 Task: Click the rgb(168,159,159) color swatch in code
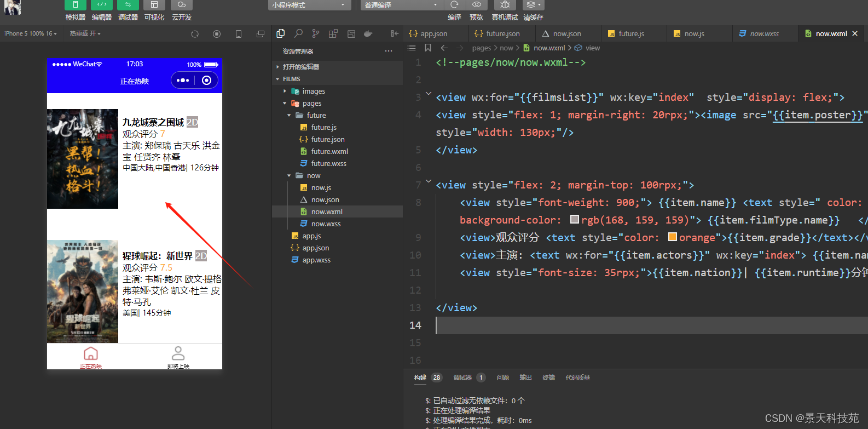point(575,219)
